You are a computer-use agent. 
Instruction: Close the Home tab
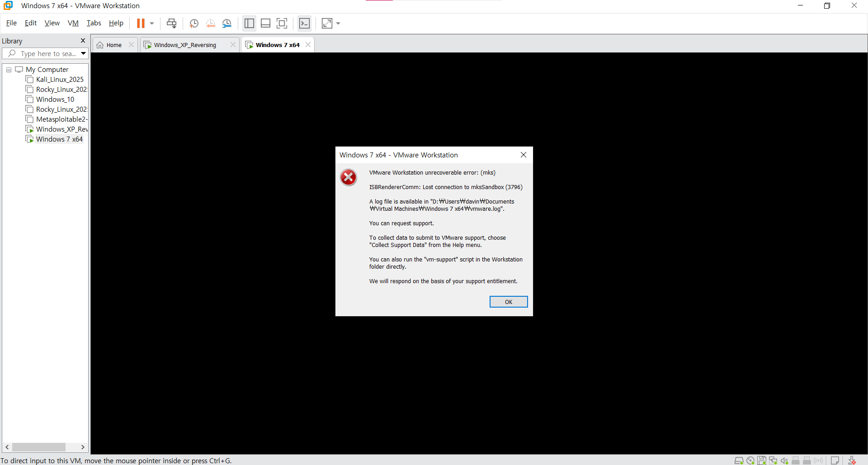point(131,45)
